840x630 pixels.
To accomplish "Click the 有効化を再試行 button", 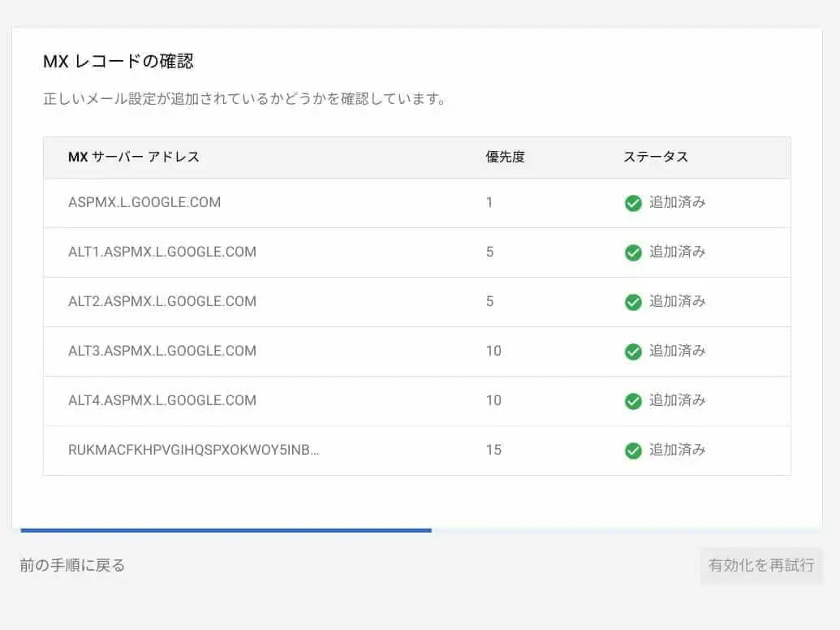I will coord(761,565).
